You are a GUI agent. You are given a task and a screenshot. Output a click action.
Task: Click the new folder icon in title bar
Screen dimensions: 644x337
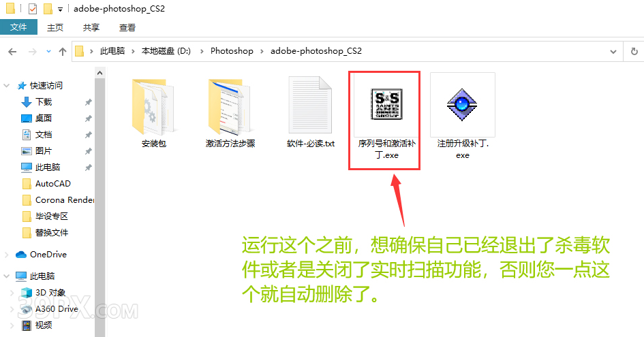point(48,9)
